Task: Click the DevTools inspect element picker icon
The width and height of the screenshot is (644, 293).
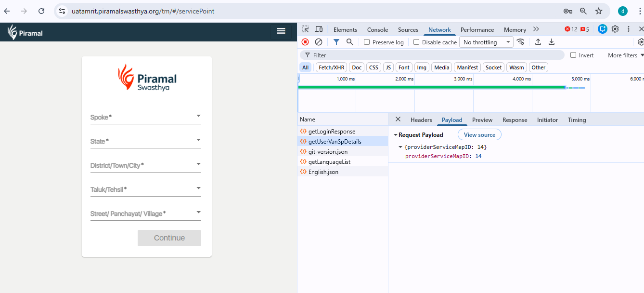Action: (x=305, y=29)
